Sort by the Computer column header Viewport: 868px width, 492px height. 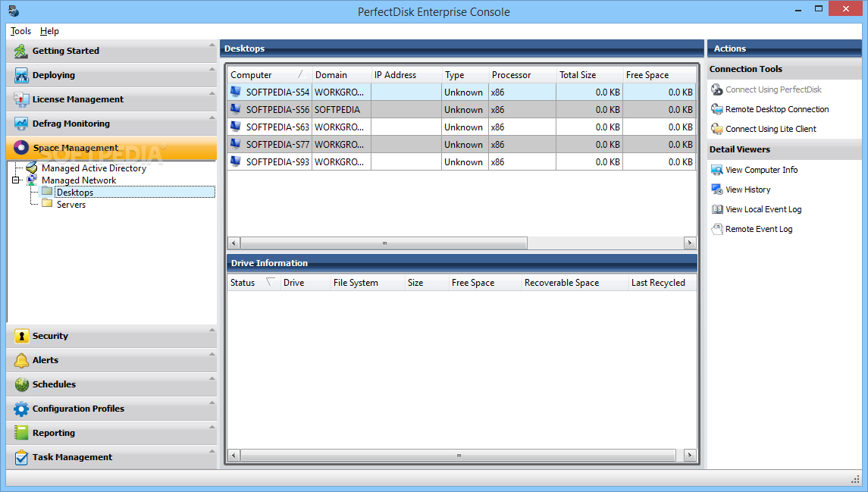pyautogui.click(x=270, y=75)
